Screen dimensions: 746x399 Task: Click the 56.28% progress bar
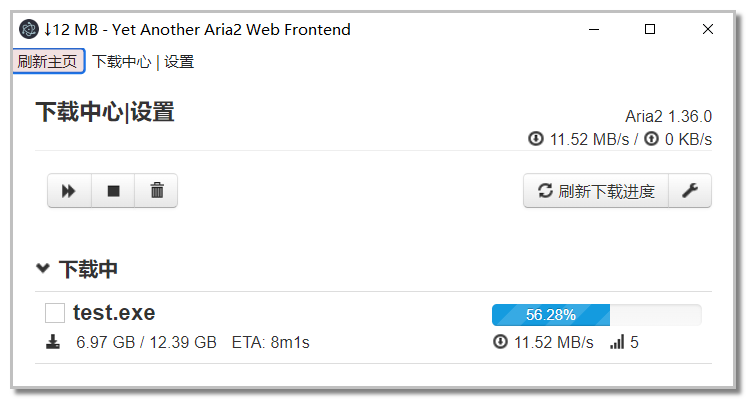point(597,315)
